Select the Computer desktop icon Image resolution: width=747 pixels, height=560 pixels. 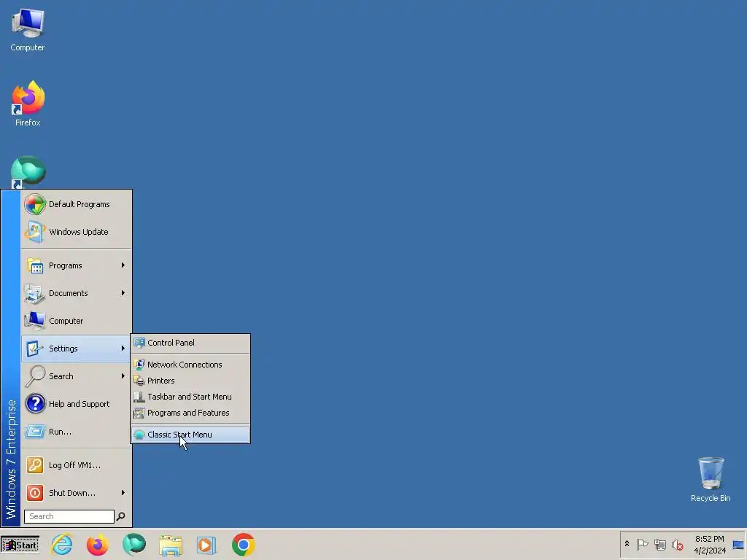click(28, 30)
